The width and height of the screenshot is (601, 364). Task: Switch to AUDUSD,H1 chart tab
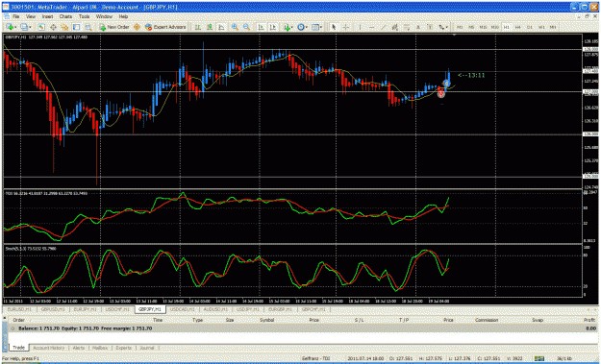[x=215, y=309]
